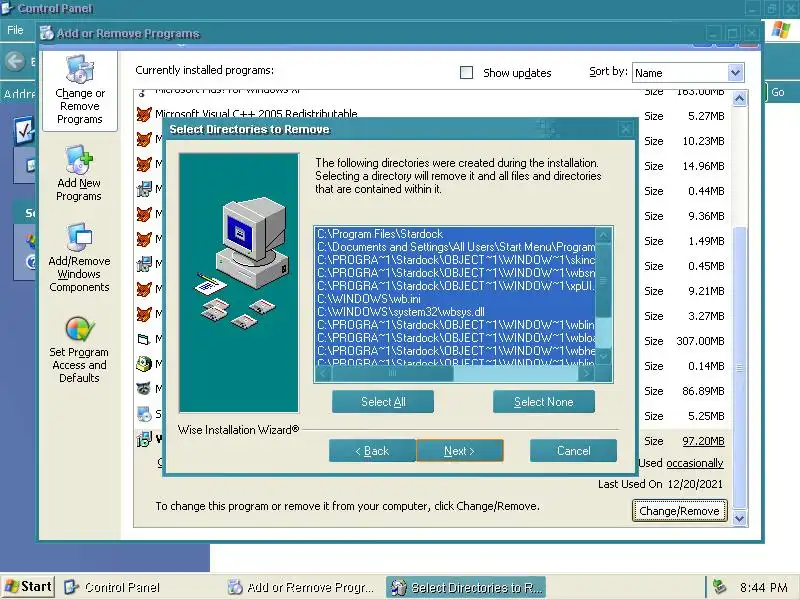Select the C:\Program Files\Stardock directory entry

455,234
